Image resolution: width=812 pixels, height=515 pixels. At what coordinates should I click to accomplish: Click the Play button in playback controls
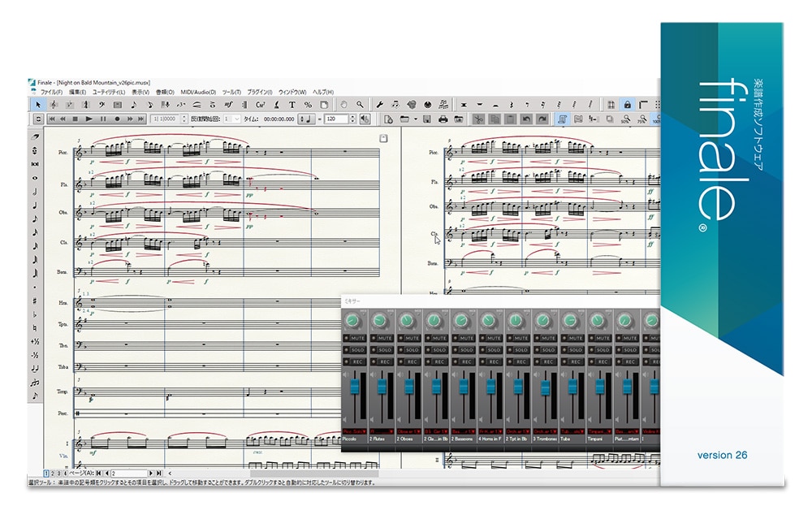(x=89, y=119)
